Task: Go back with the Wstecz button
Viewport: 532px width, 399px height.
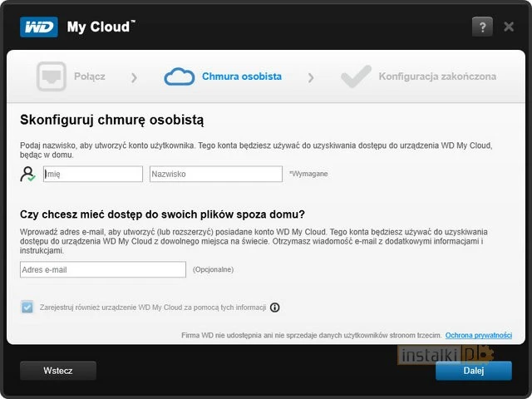Action: click(58, 371)
